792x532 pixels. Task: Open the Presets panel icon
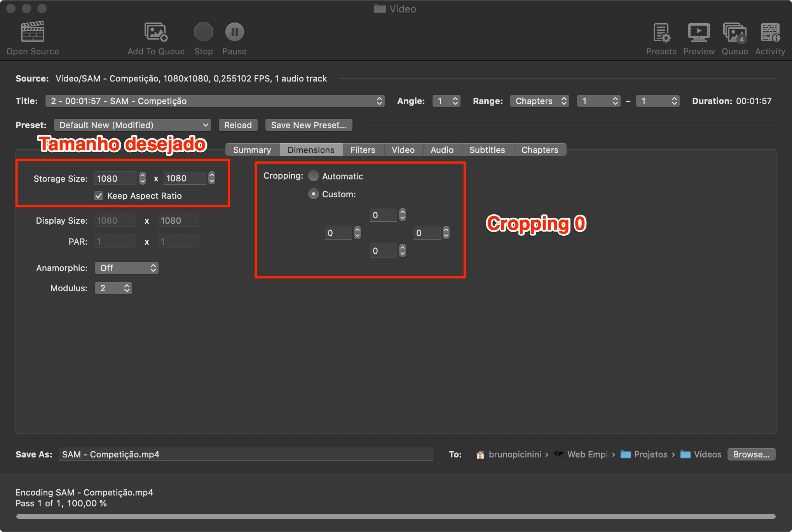click(661, 33)
